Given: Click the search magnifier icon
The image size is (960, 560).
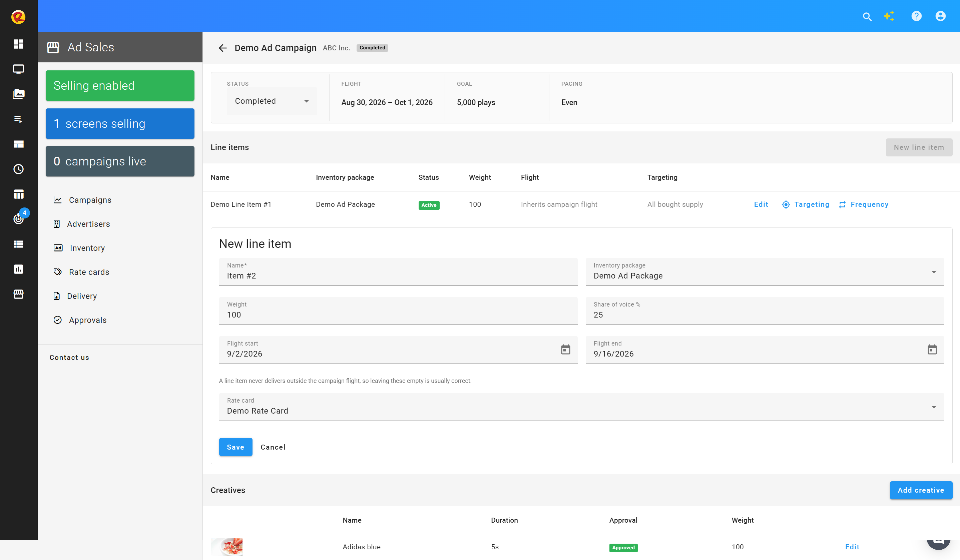Looking at the screenshot, I should pos(867,16).
